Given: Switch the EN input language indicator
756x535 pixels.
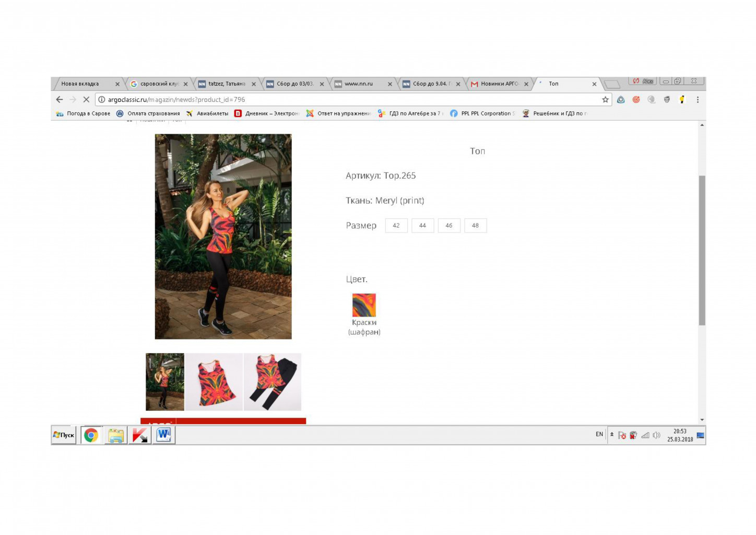Looking at the screenshot, I should click(x=599, y=434).
